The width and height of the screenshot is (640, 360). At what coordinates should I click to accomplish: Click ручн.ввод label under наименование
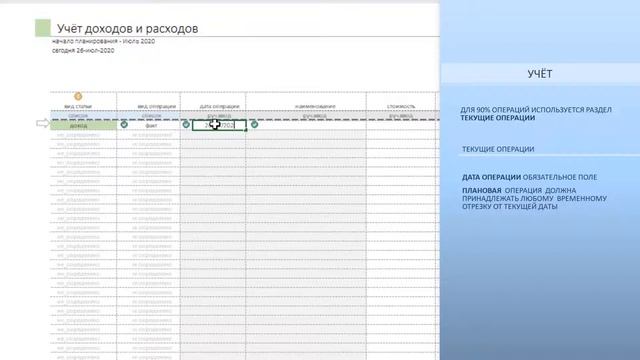[315, 116]
